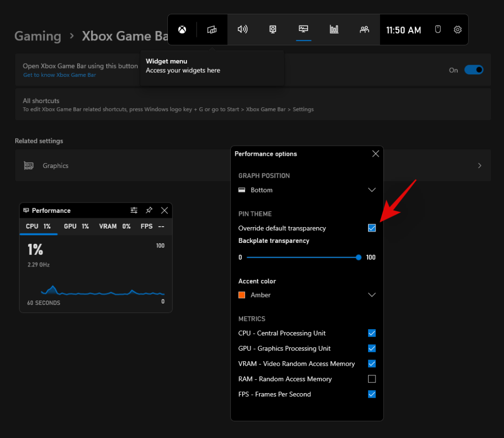Open Game Bar settings gear icon
Screen dimensions: 504x438
click(x=458, y=30)
